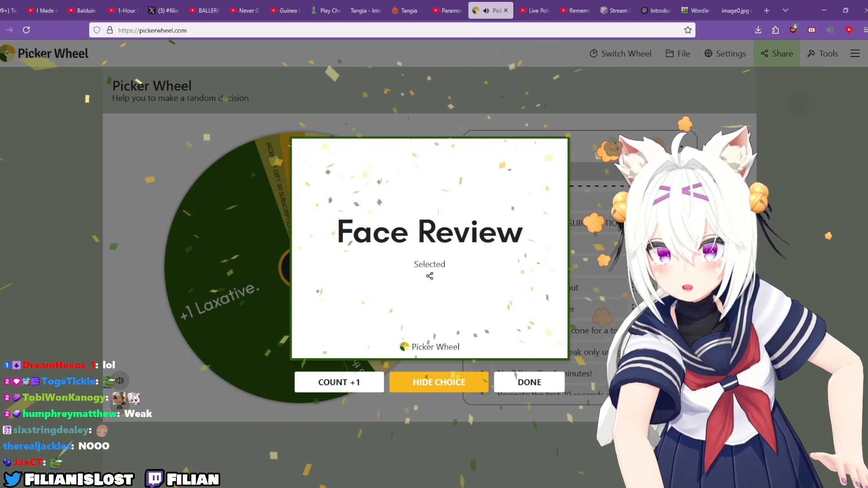Click the Picker Wheel site logo
This screenshot has width=868, height=488.
click(44, 53)
